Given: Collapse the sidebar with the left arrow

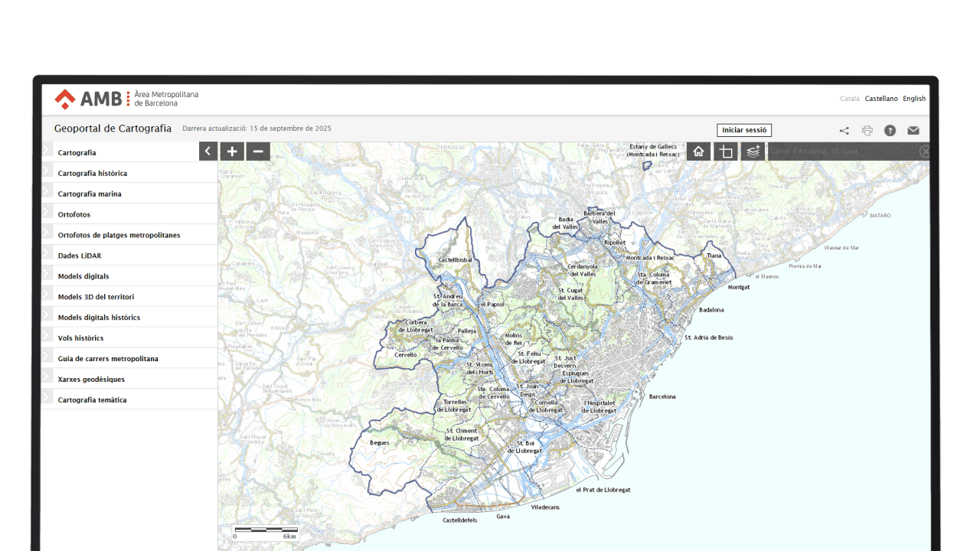Looking at the screenshot, I should [x=207, y=151].
